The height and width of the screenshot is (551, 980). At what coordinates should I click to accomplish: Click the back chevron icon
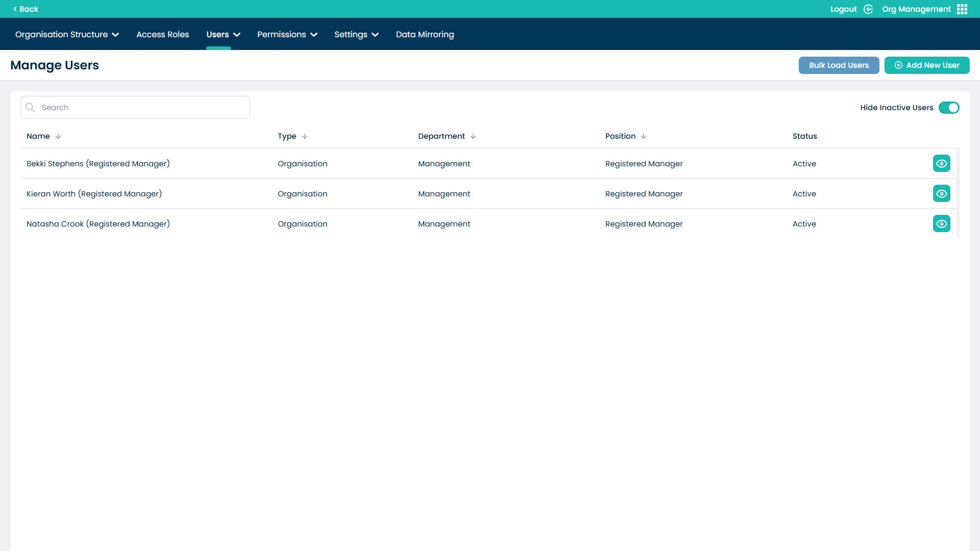pyautogui.click(x=15, y=9)
